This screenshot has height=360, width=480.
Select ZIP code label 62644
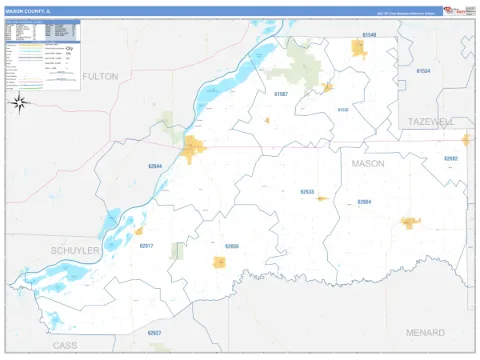pos(155,166)
